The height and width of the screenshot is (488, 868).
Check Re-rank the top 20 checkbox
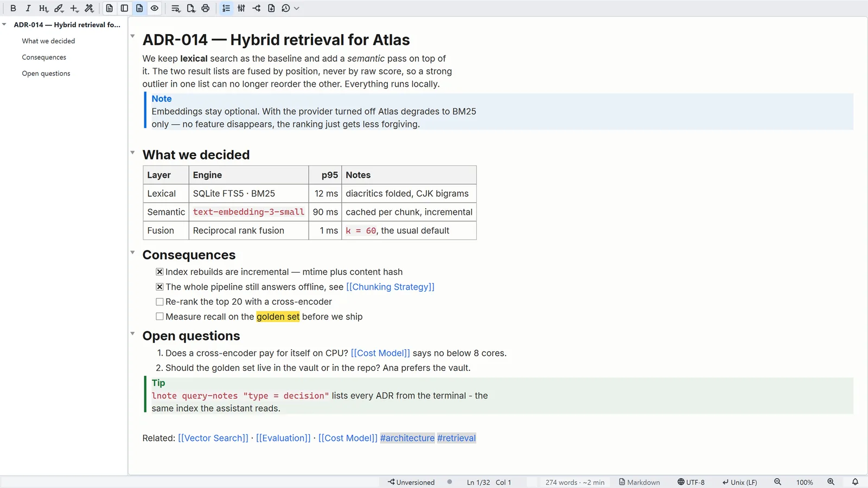pyautogui.click(x=159, y=301)
